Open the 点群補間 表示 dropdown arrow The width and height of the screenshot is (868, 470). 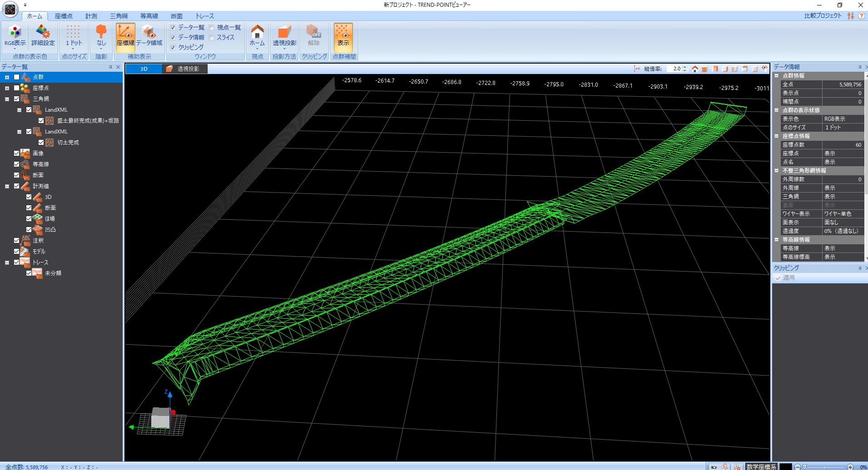pyautogui.click(x=344, y=50)
